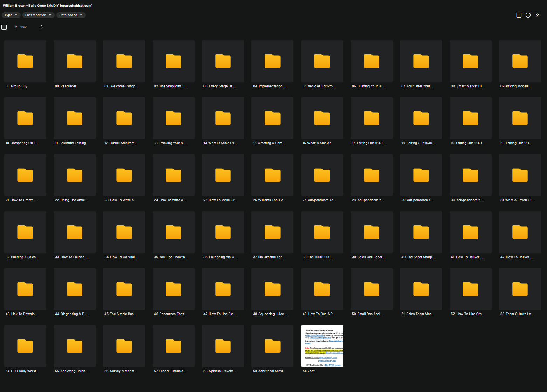
Task: Open sort options arrows next to Name
Action: [41, 27]
